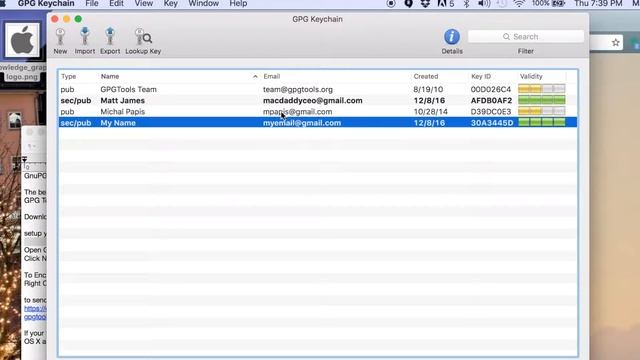Open the Help menu
The image size is (640, 360).
point(238,4)
